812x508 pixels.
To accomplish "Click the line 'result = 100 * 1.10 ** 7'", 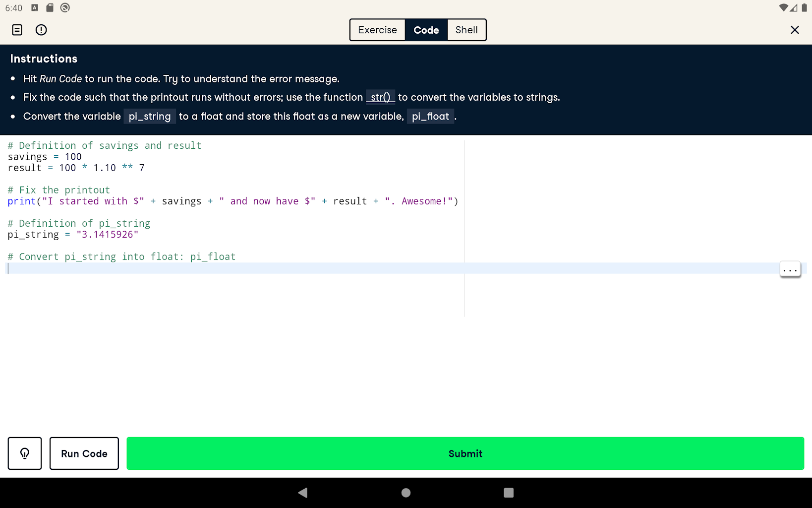I will click(x=76, y=168).
